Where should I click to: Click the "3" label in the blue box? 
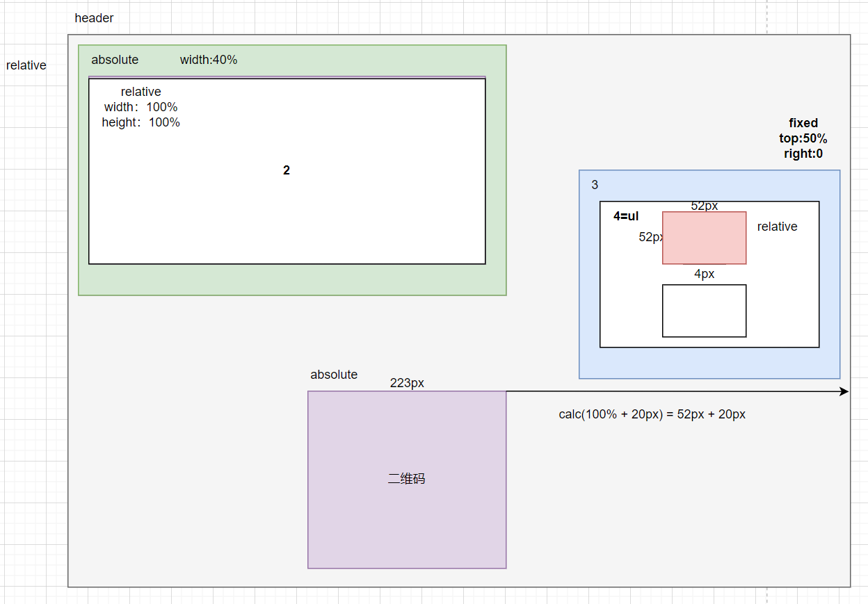point(595,185)
